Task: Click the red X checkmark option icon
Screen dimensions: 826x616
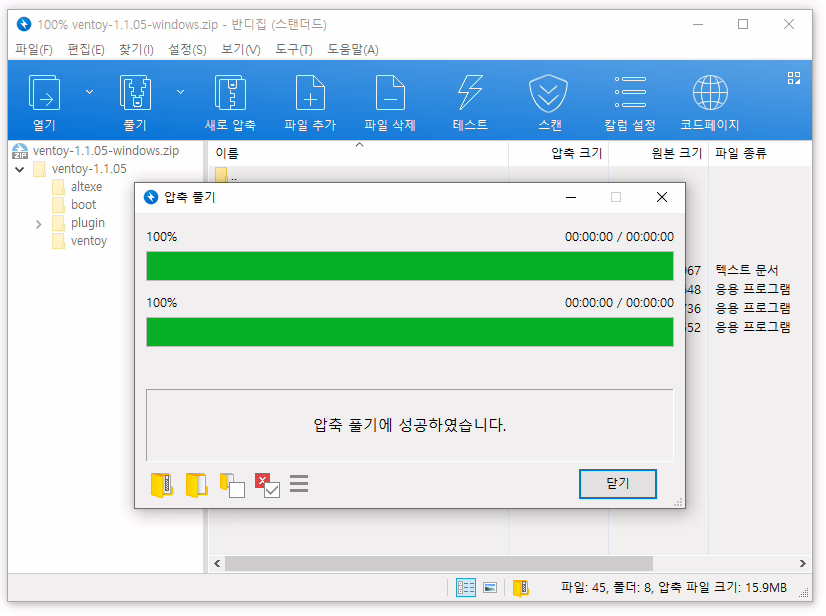Action: (267, 485)
